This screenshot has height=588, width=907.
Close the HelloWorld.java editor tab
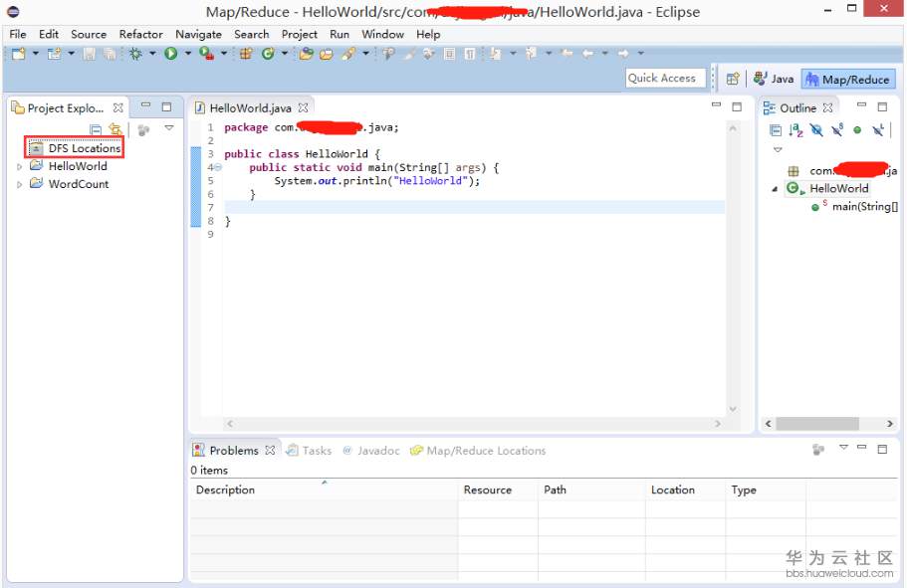[x=303, y=108]
